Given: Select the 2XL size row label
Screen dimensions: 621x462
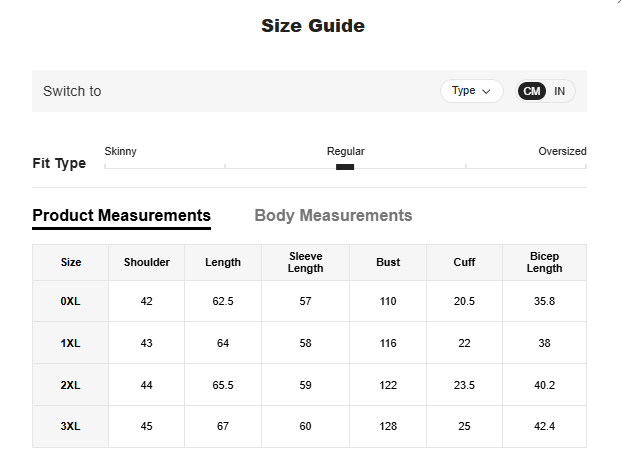Looking at the screenshot, I should (x=71, y=385).
